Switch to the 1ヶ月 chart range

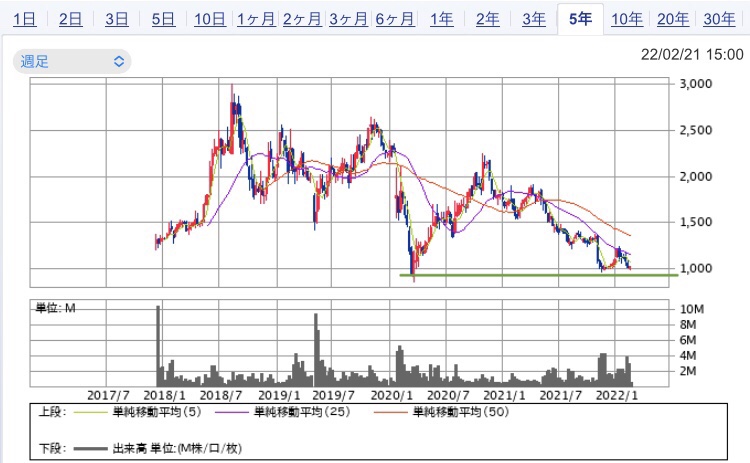[x=256, y=19]
